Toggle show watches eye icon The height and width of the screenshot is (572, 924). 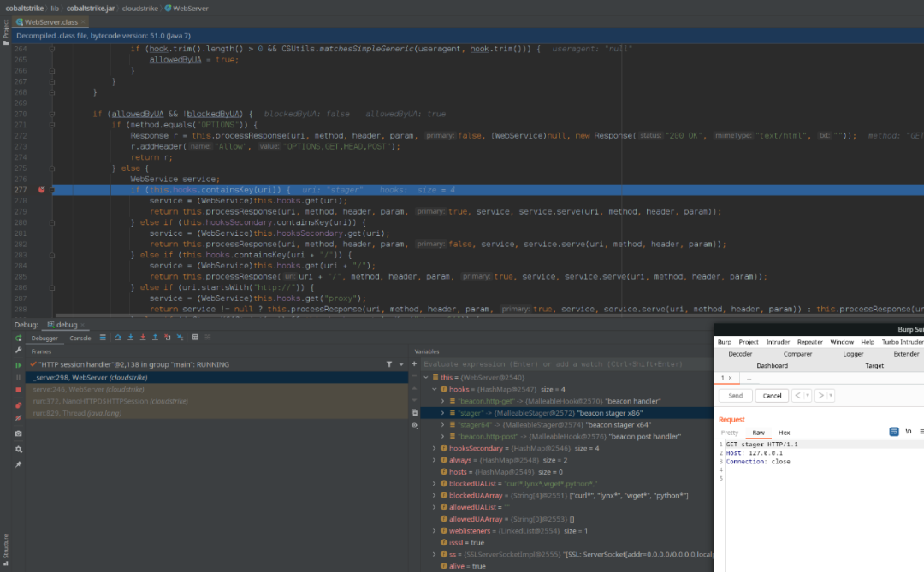tap(414, 425)
